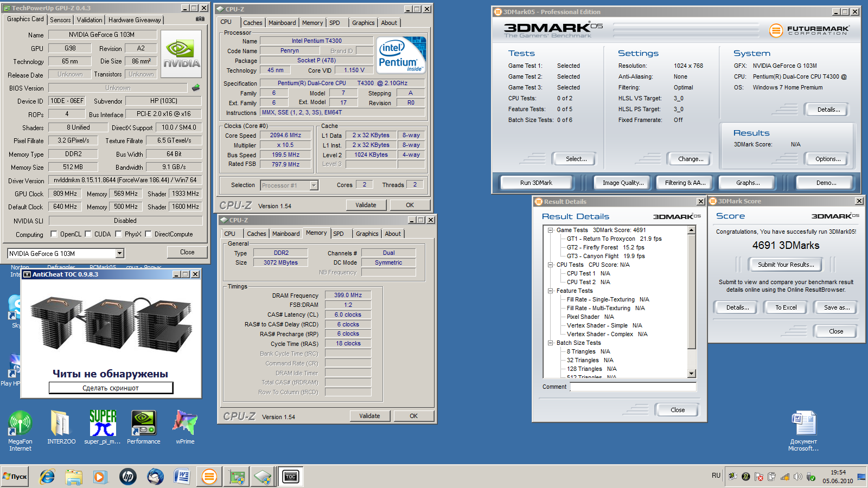
Task: Switch to Word in the taskbar
Action: (182, 477)
